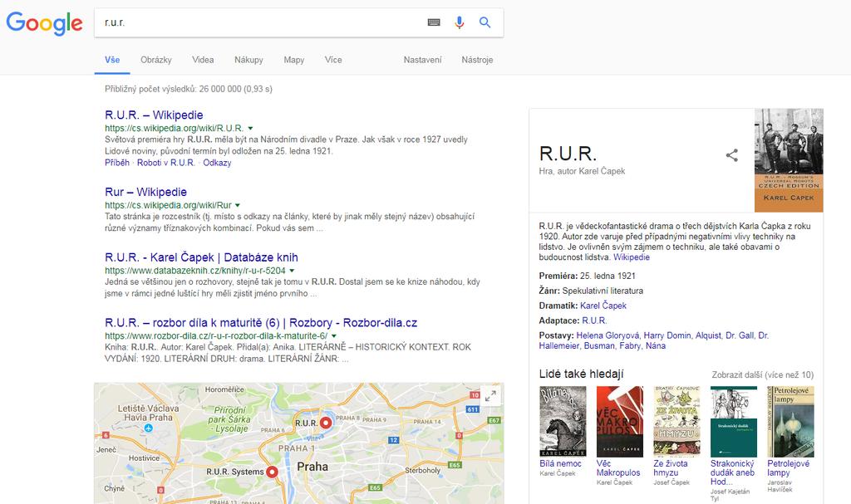Screen dimensions: 851x504
Task: Open the on-screen keyboard icon
Action: (434, 22)
